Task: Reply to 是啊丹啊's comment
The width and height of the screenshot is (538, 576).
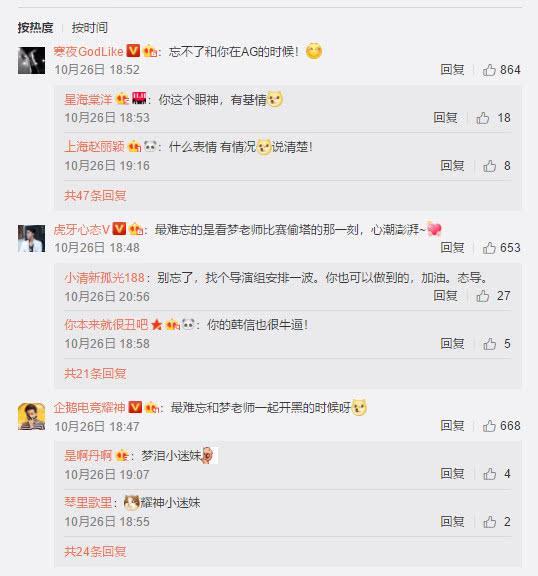Action: point(452,474)
